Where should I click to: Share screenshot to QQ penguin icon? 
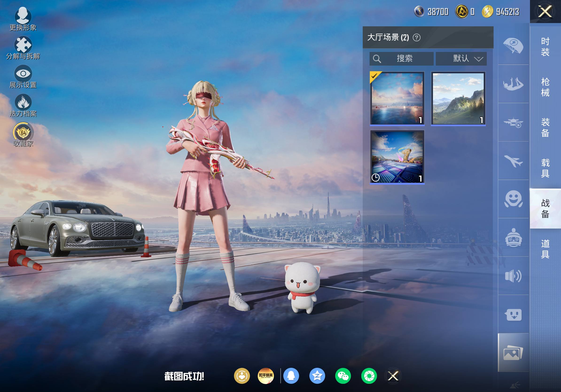tap(291, 376)
